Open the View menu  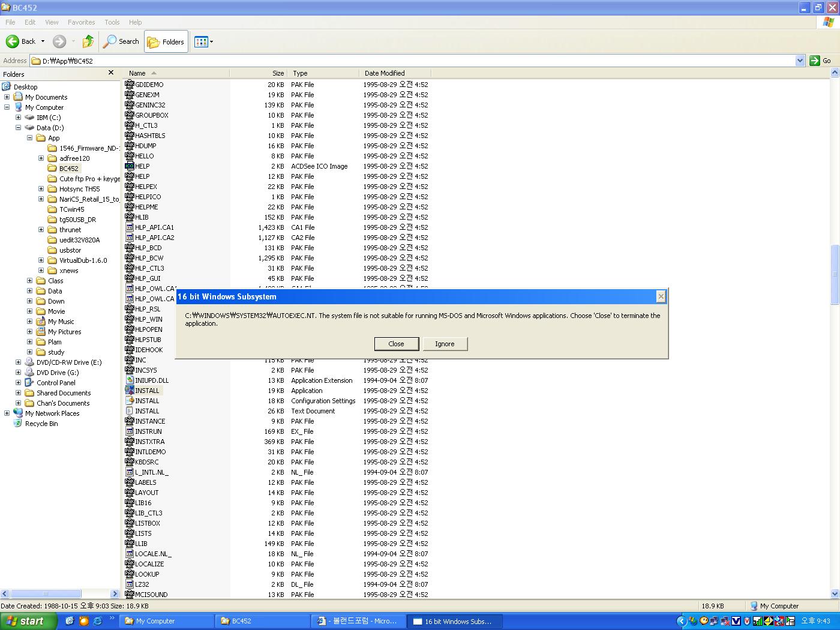tap(52, 22)
